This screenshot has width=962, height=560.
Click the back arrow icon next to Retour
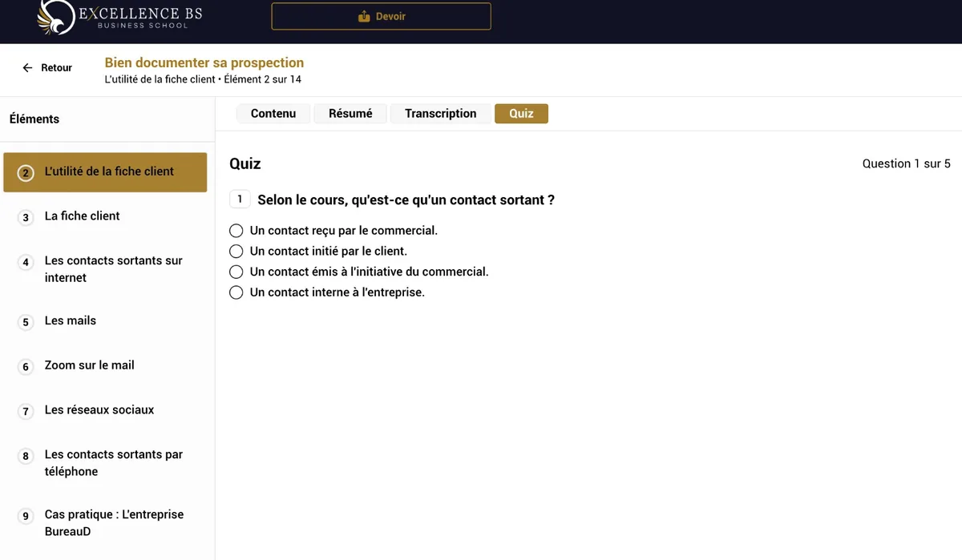pos(28,68)
